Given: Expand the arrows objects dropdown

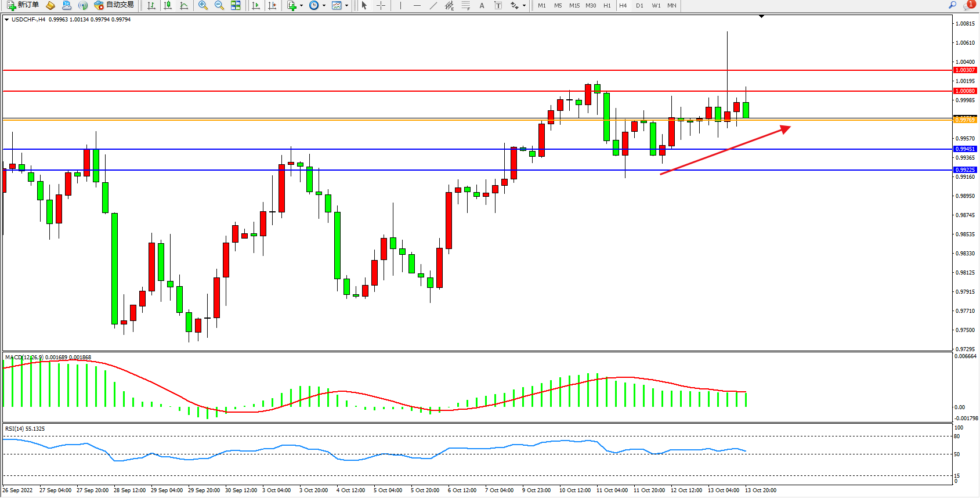Looking at the screenshot, I should [x=524, y=6].
